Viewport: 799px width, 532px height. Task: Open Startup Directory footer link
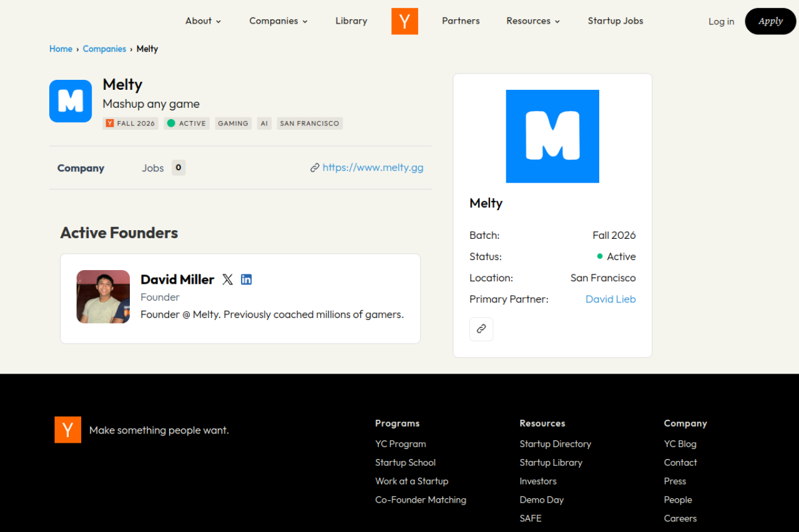[556, 444]
